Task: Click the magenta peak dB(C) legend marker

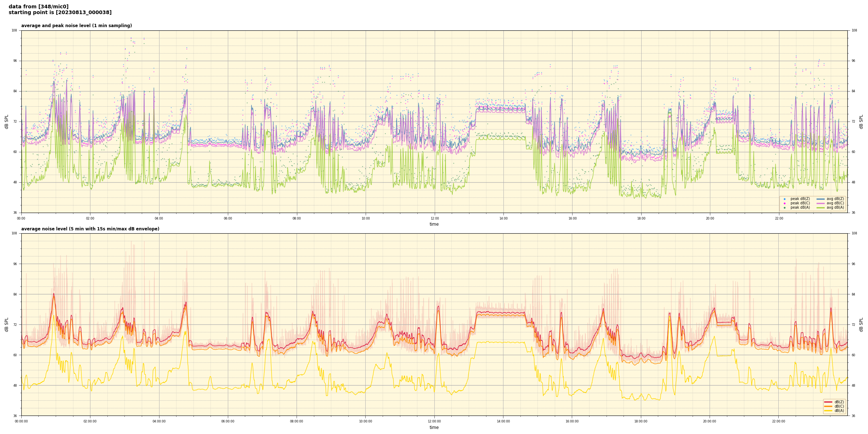Action: (x=784, y=203)
